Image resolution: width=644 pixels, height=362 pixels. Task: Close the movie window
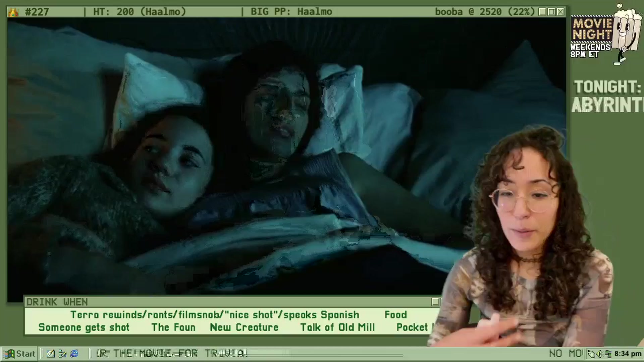click(560, 12)
